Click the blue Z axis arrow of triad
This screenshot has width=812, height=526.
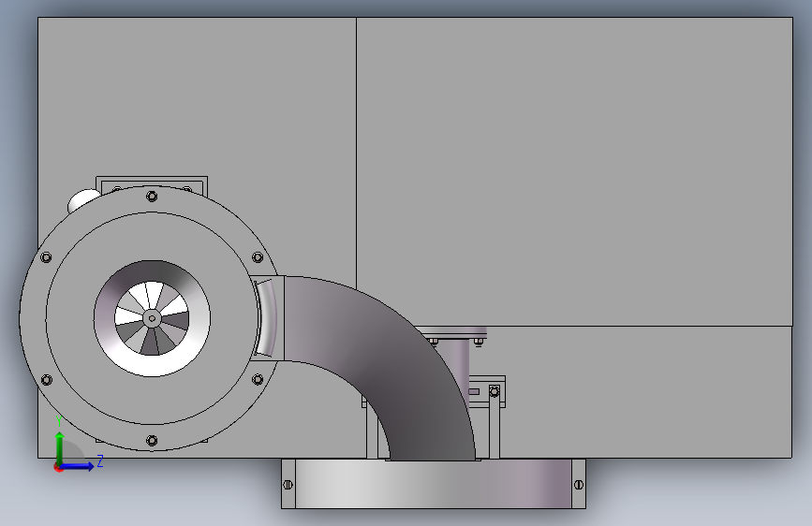[78, 466]
